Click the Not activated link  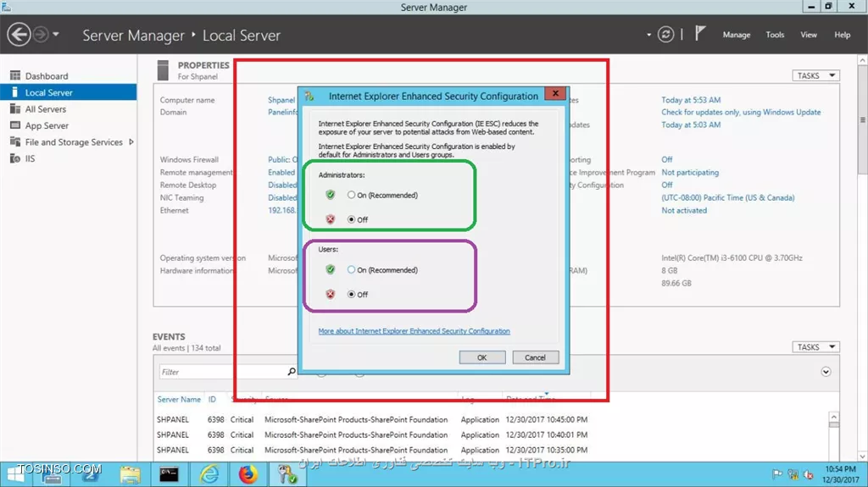point(684,210)
